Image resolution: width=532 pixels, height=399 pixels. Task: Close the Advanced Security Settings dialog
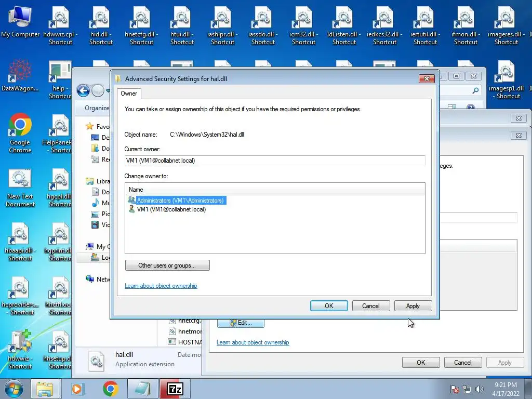(427, 79)
